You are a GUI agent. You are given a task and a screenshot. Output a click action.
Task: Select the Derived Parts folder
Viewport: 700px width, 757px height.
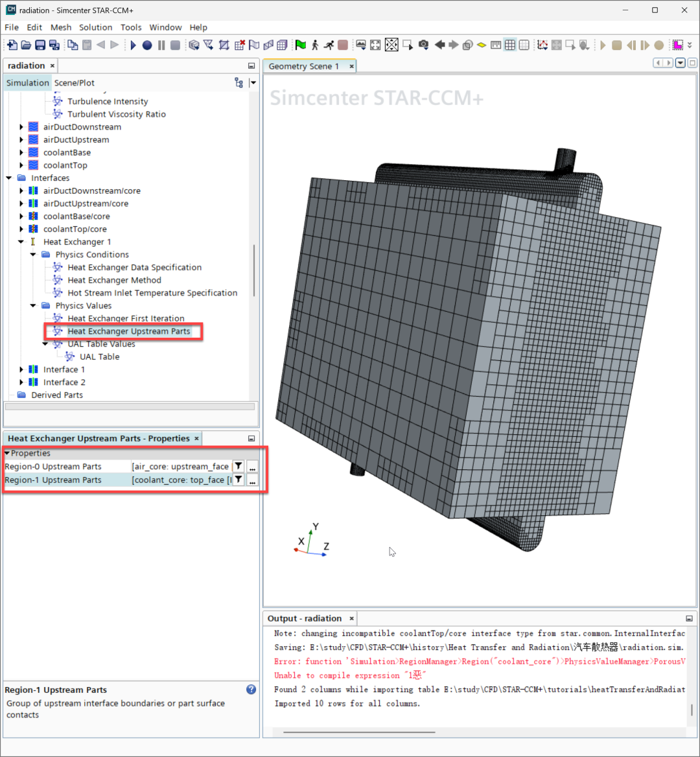pyautogui.click(x=57, y=395)
